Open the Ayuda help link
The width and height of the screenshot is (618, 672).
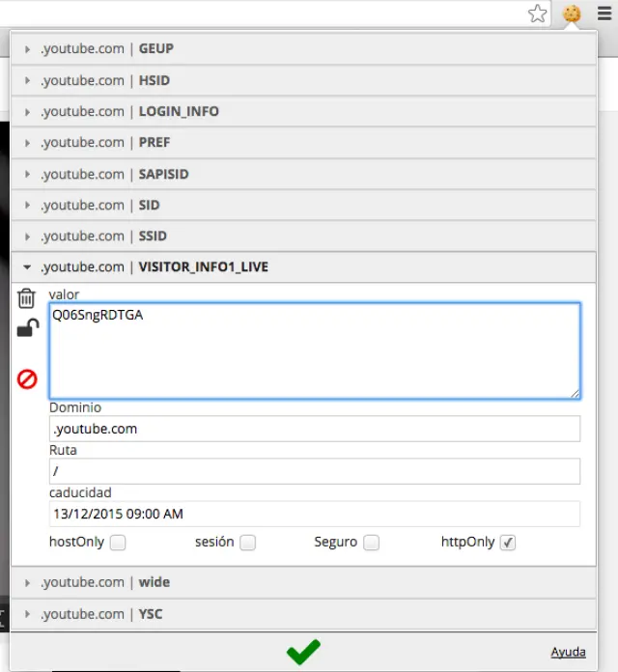(568, 652)
